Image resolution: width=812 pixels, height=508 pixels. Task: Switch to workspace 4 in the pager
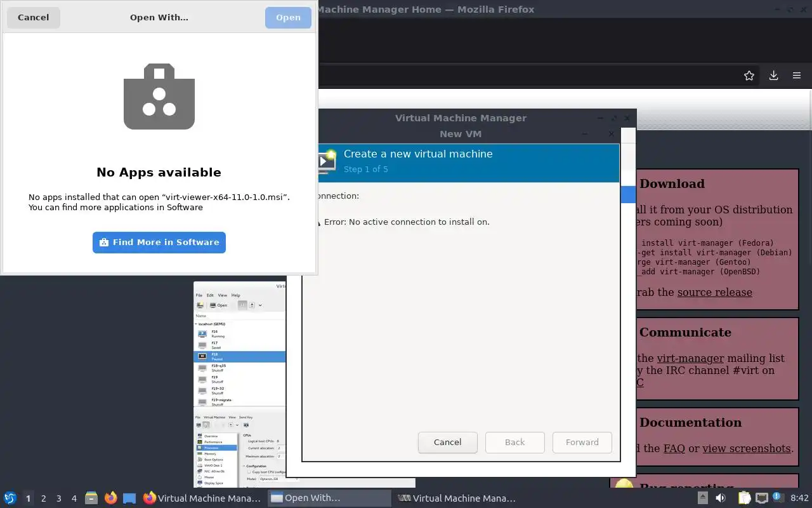pos(74,498)
